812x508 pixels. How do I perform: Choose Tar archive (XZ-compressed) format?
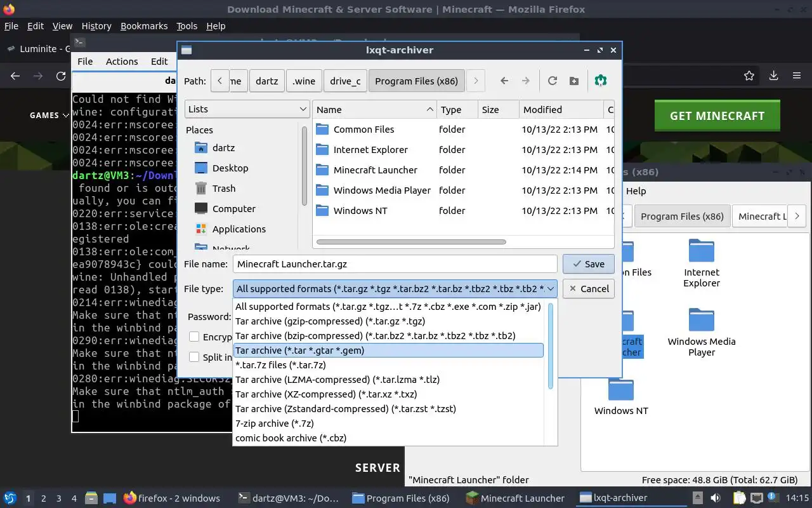[x=389, y=394]
